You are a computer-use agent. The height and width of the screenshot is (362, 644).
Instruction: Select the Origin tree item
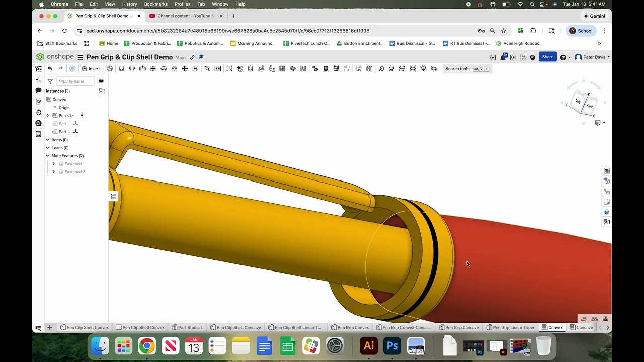64,108
